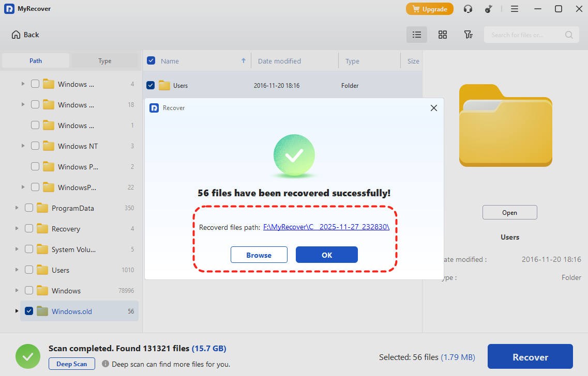
Task: Close the Recover dialog
Action: click(434, 108)
